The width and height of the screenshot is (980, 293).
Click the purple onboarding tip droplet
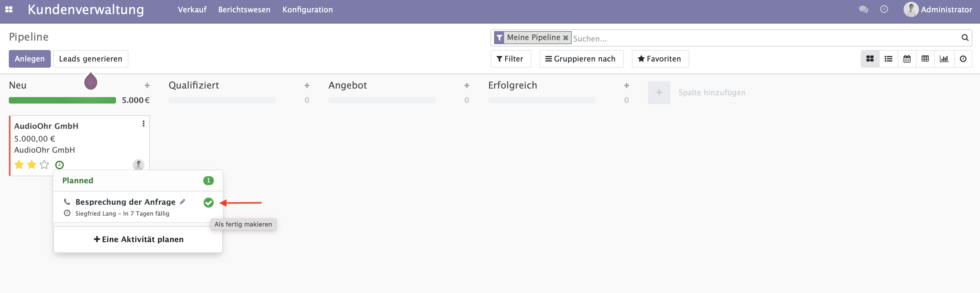coord(90,81)
